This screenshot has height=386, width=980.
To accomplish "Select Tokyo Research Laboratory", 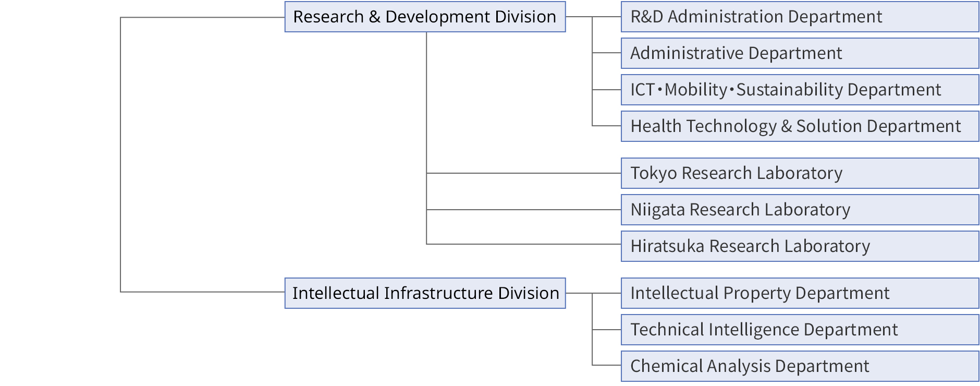I will [800, 173].
